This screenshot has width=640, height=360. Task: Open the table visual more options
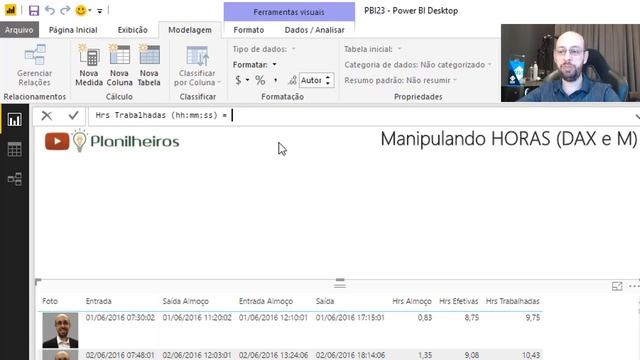(634, 286)
